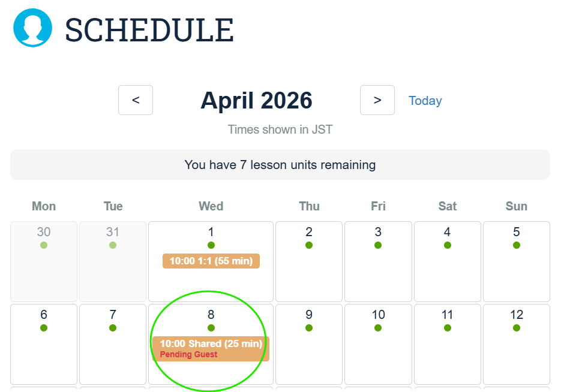Open the 10:00 Shared (25 min) lesson
Image resolution: width=561 pixels, height=392 pixels.
pos(211,344)
